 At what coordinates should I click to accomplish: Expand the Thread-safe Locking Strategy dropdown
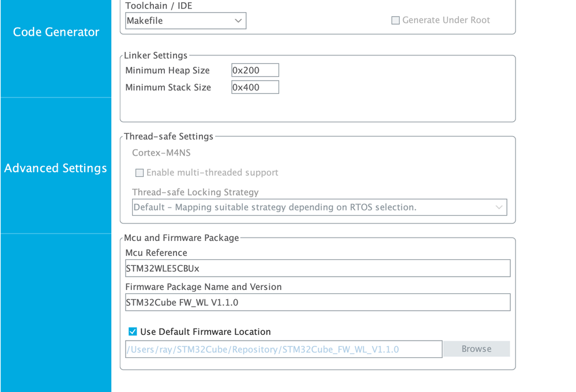(x=319, y=208)
